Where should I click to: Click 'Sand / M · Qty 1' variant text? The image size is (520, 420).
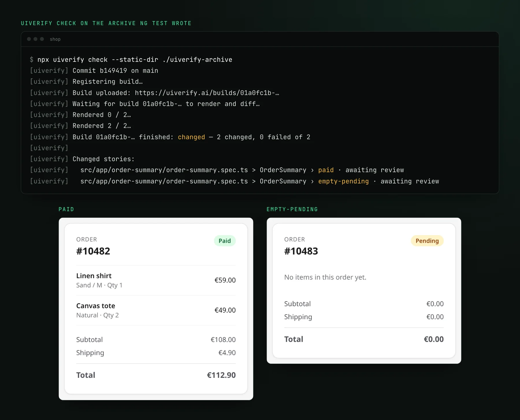click(x=99, y=285)
